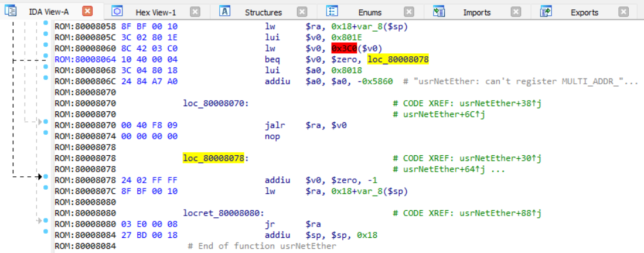Click the Imports tab icon
Image resolution: width=644 pixels, height=253 pixels.
tap(438, 11)
